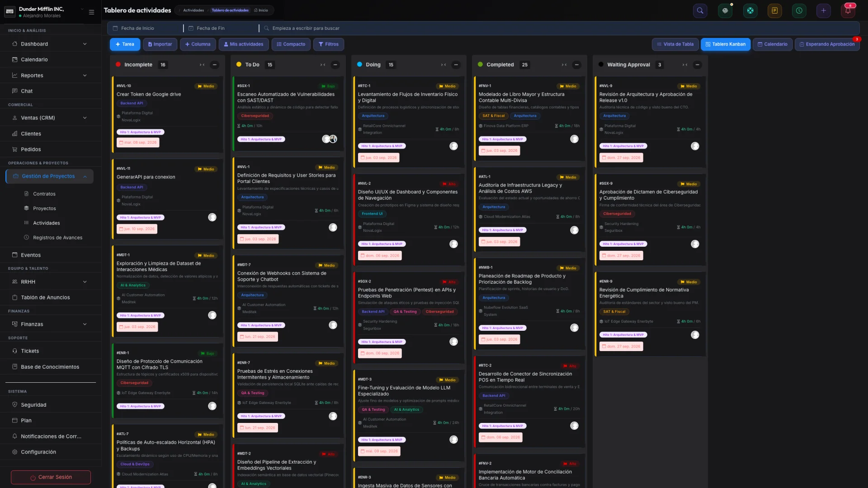Toggle the Mis actividades filter
The width and height of the screenshot is (868, 488).
click(244, 44)
